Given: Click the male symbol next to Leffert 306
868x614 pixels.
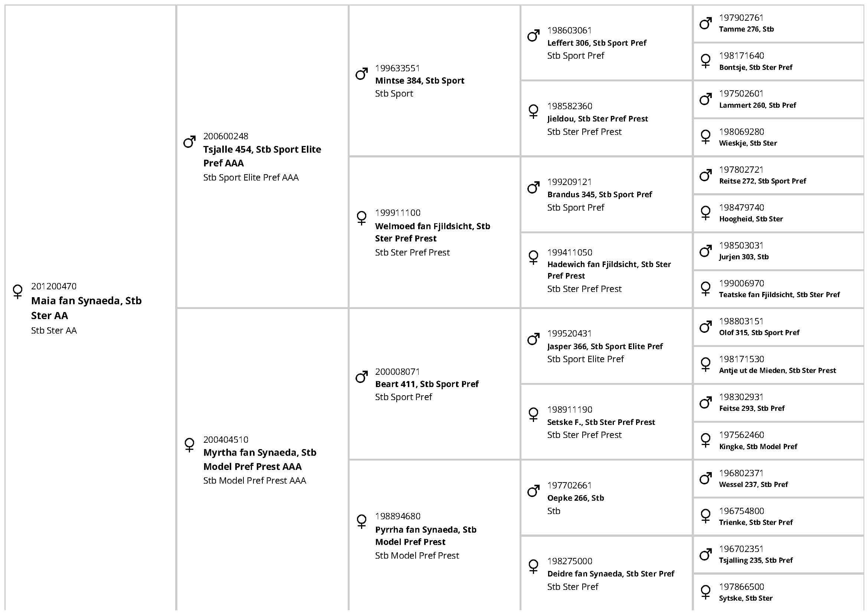Looking at the screenshot, I should click(533, 36).
